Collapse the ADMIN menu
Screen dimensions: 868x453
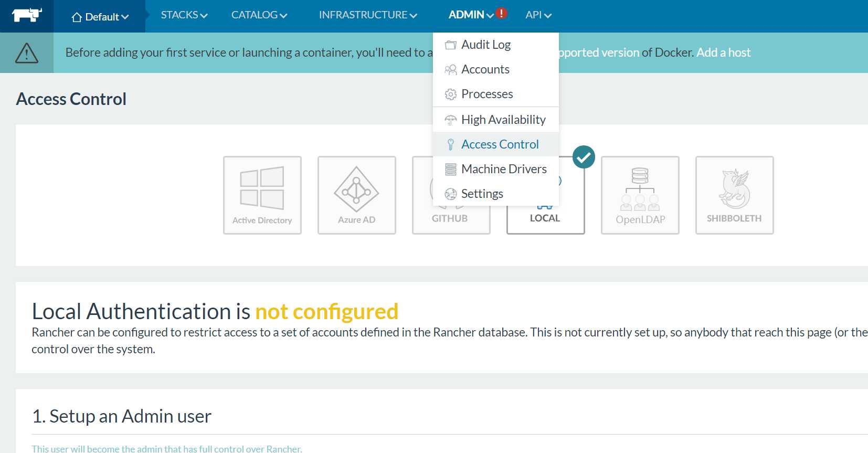[x=471, y=15]
